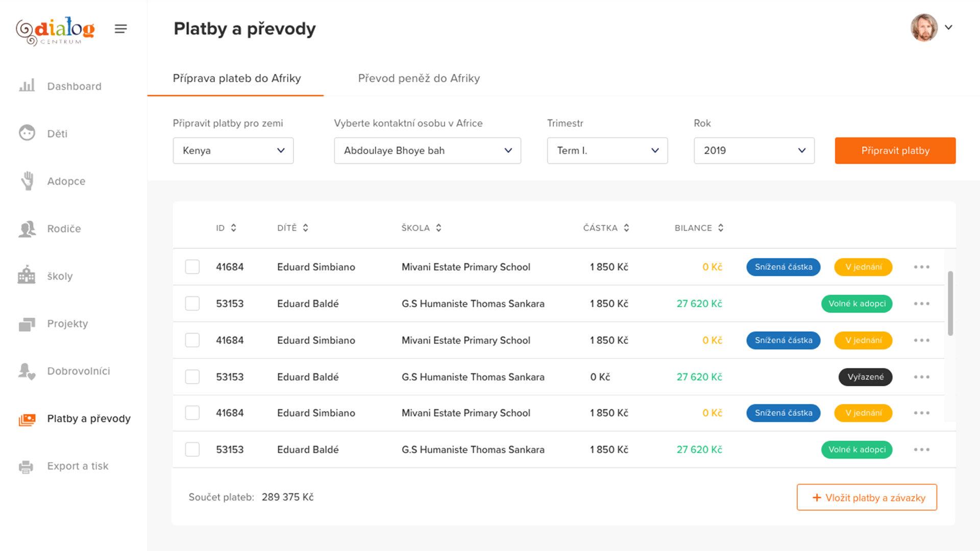Click the Adopce hand icon
This screenshot has width=980, height=551.
28,181
